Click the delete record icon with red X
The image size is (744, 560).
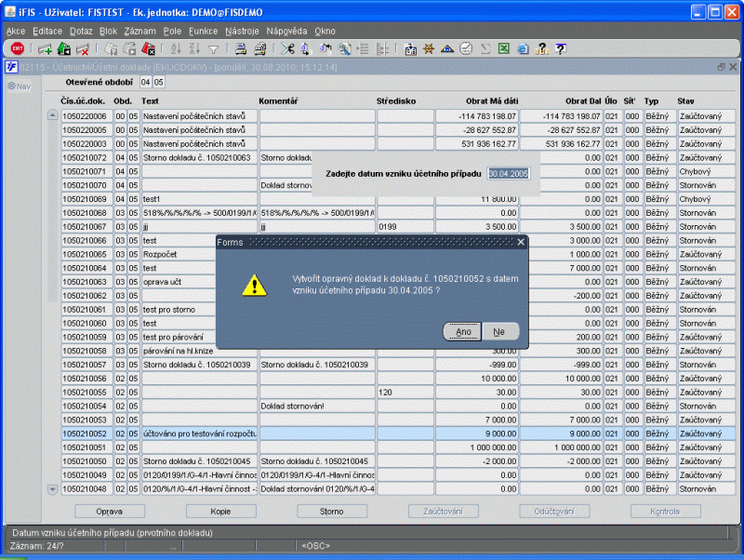point(83,49)
